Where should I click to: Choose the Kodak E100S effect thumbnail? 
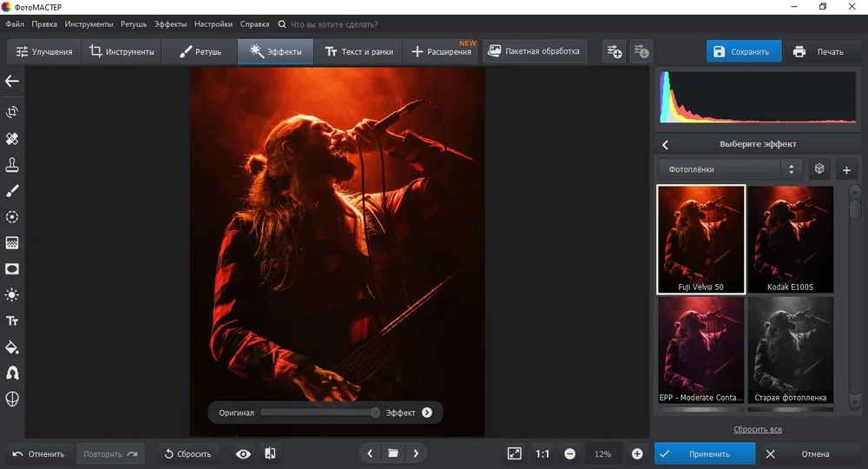789,239
